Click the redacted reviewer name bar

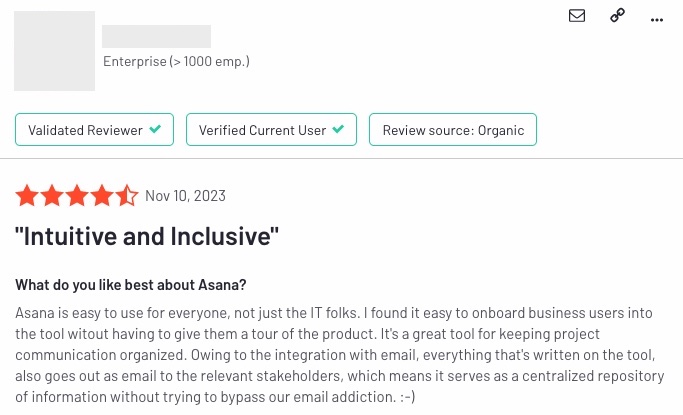(156, 36)
